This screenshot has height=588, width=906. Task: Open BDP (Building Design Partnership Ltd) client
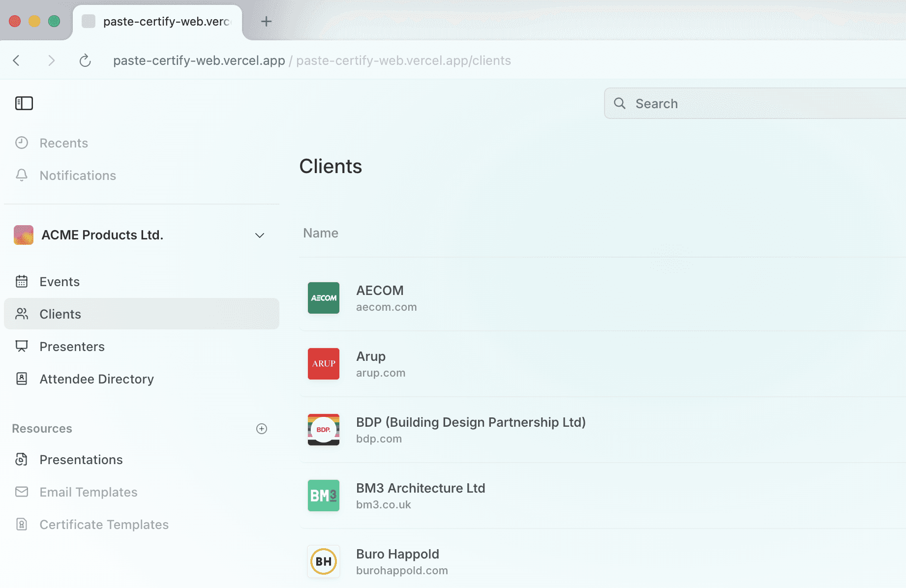coord(471,422)
